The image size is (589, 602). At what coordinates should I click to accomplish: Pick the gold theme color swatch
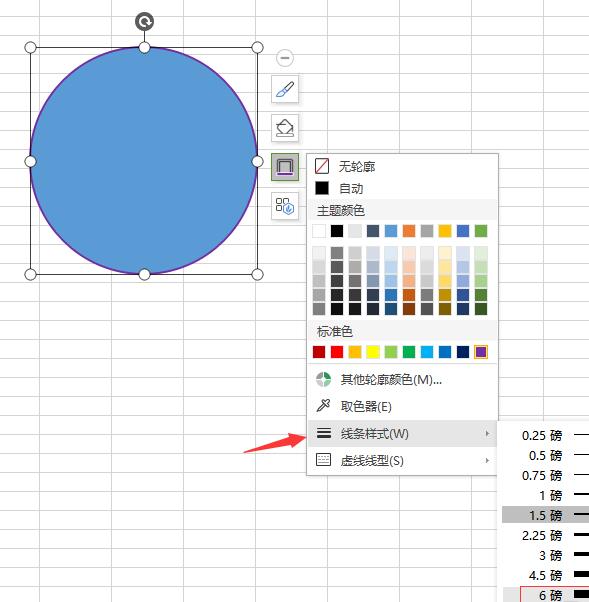445,231
